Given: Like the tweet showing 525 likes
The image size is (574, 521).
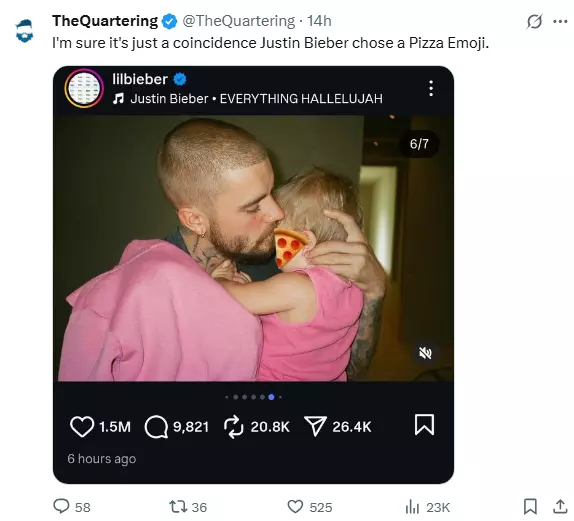Looking at the screenshot, I should tap(295, 507).
